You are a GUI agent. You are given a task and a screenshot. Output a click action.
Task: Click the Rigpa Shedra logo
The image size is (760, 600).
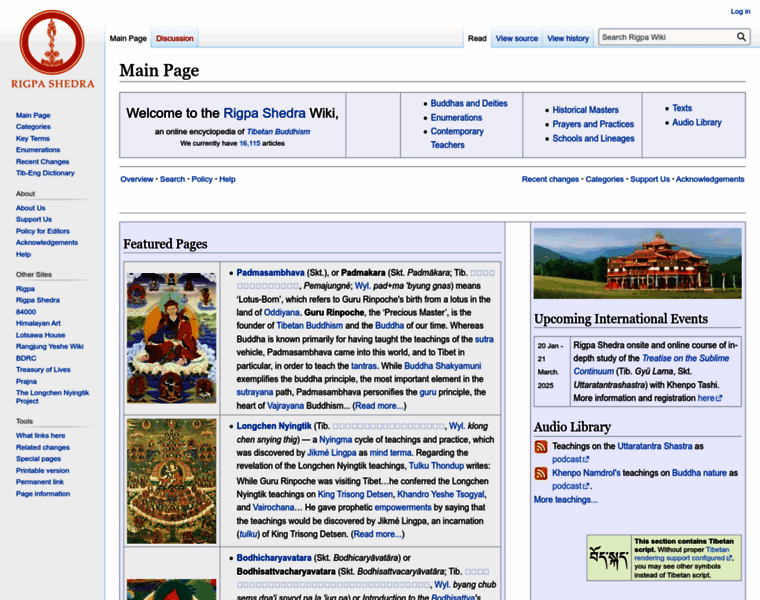[52, 50]
